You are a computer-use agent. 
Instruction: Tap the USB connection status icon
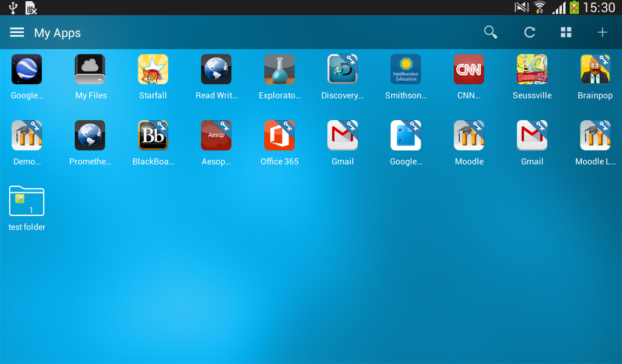[x=13, y=7]
